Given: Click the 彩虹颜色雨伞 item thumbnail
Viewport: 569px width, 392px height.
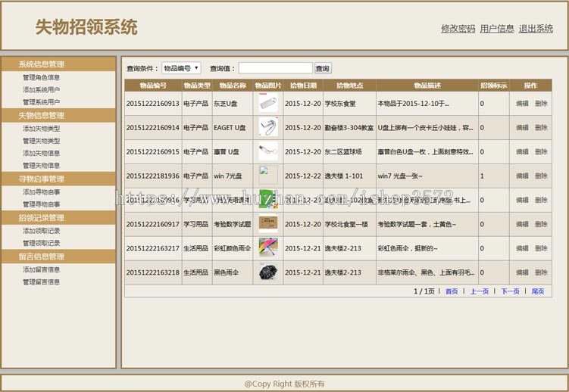Looking at the screenshot, I should pos(268,247).
